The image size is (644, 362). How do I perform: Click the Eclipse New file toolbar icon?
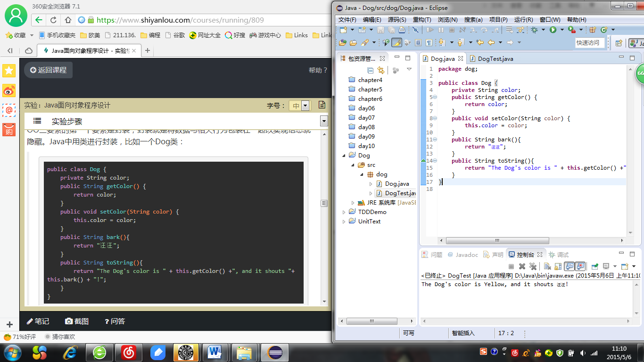click(x=343, y=30)
